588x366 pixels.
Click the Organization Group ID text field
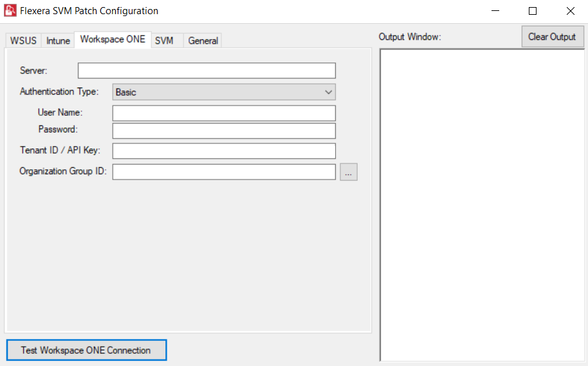coord(224,172)
